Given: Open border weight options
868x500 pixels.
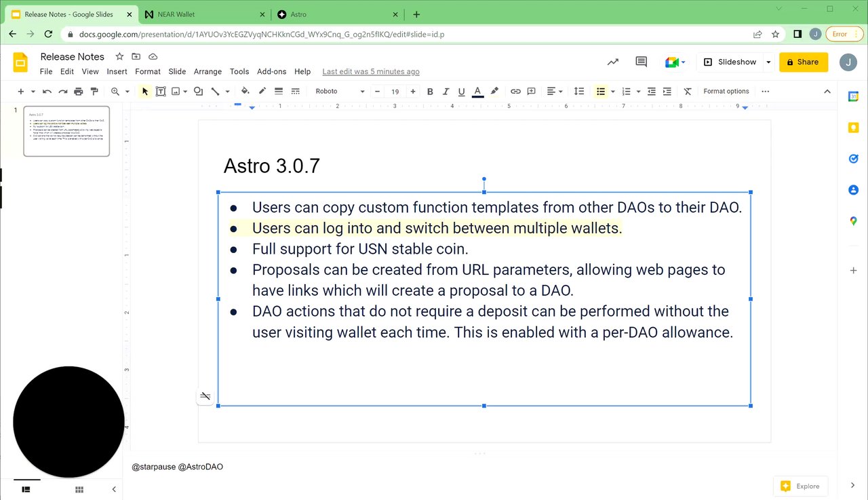Looking at the screenshot, I should coord(278,91).
